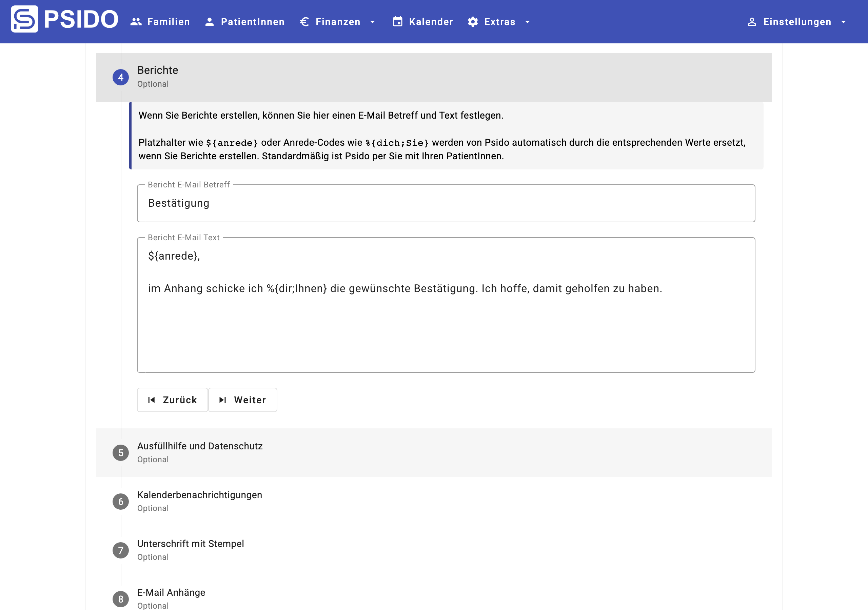The image size is (868, 610).
Task: Expand the Finanzen dropdown arrow
Action: coord(372,22)
